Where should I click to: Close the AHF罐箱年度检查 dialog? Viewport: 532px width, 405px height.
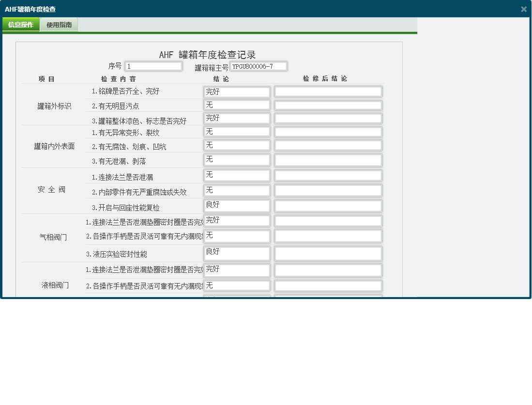pos(523,9)
